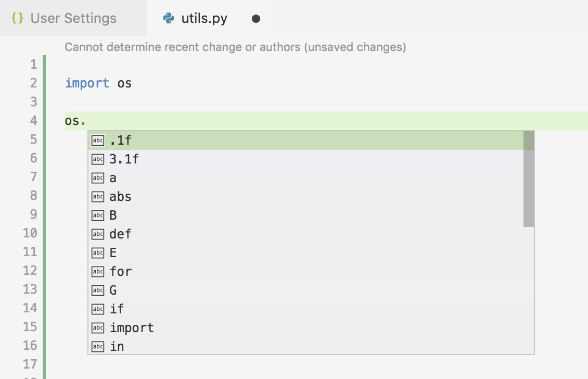Screen dimensions: 588x379
Task: Select the highlighted ".1f" completion
Action: pyautogui.click(x=121, y=140)
